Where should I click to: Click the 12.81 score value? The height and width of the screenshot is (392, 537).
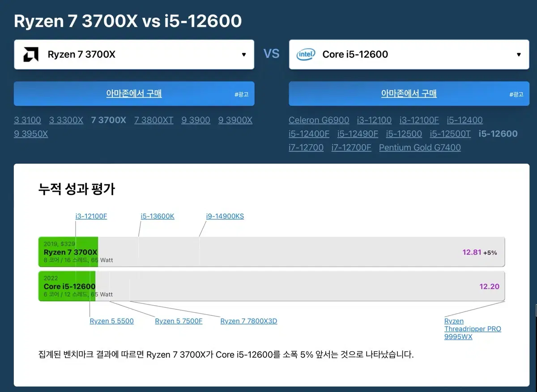(x=472, y=252)
